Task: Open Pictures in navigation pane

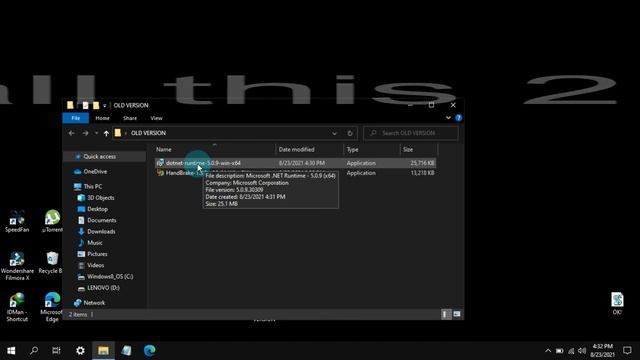Action: 97,254
